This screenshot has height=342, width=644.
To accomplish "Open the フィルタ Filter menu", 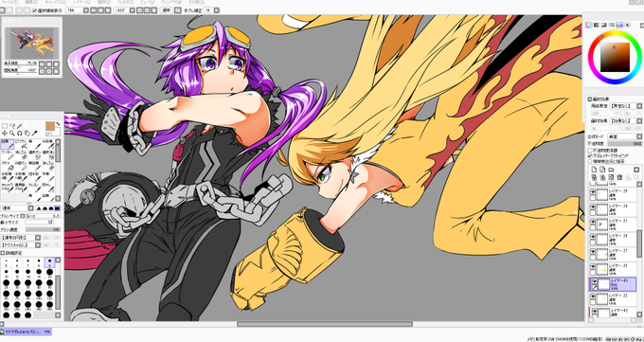I will pos(126,2).
